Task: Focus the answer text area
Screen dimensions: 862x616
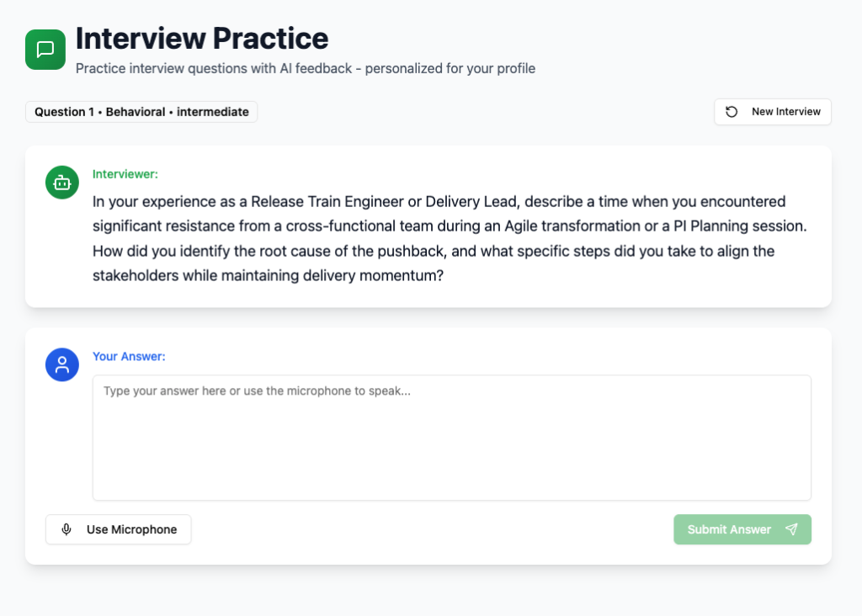Action: coord(452,438)
